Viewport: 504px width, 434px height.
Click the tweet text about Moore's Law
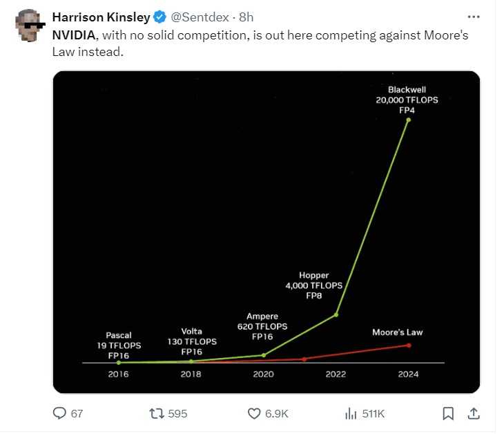coord(261,44)
